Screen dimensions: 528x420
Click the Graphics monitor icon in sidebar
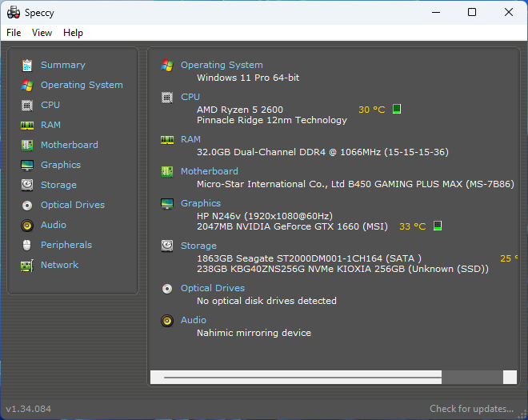tap(27, 166)
